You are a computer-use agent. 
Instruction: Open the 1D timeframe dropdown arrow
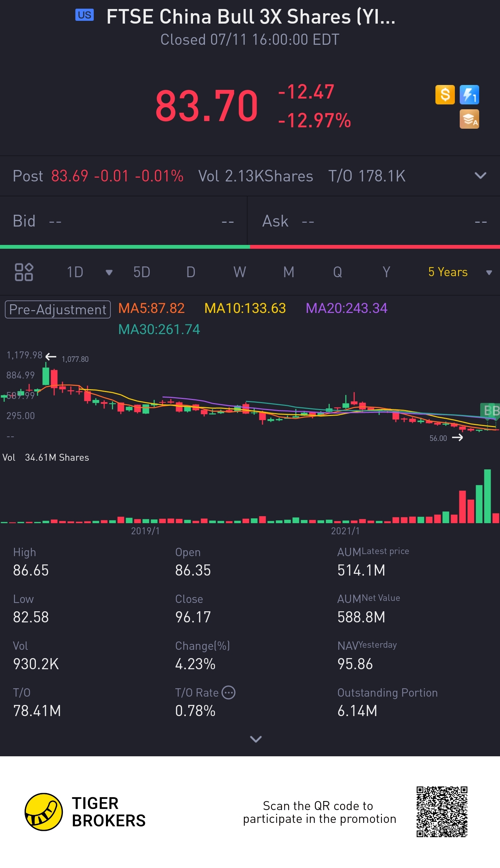(x=109, y=272)
